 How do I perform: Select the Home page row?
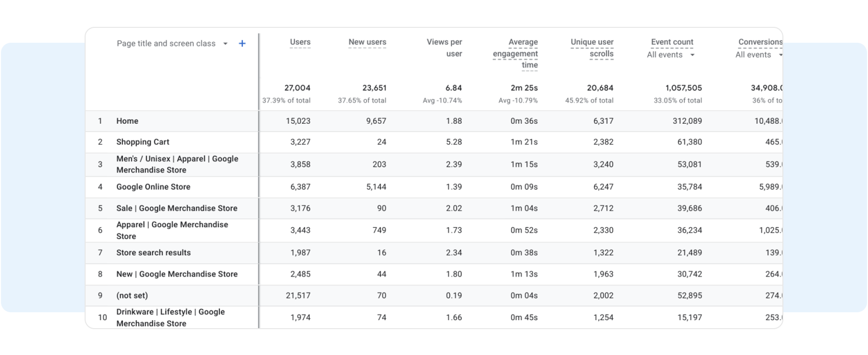click(x=127, y=121)
